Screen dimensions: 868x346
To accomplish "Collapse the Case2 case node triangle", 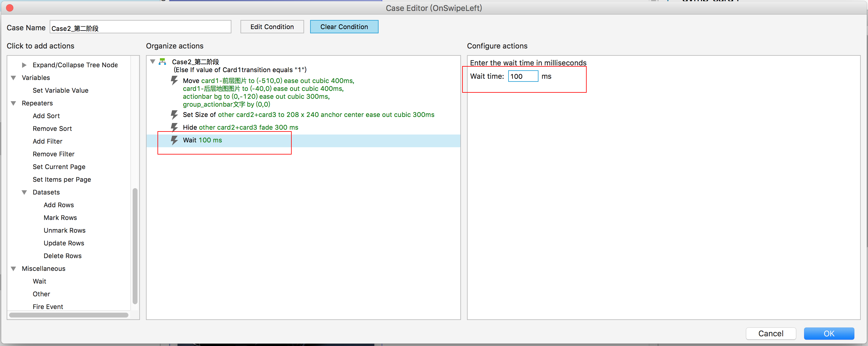I will click(153, 62).
